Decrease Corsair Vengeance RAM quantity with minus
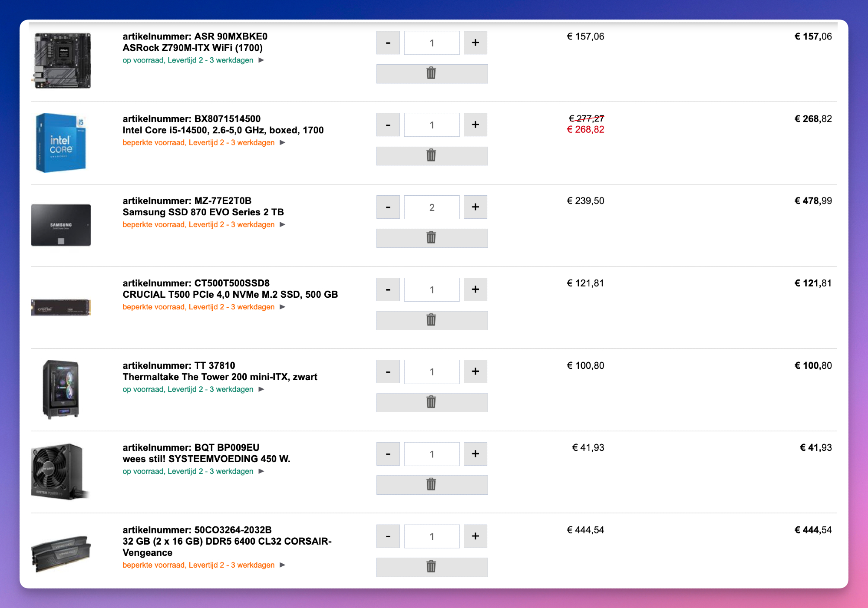This screenshot has height=608, width=868. pyautogui.click(x=388, y=536)
